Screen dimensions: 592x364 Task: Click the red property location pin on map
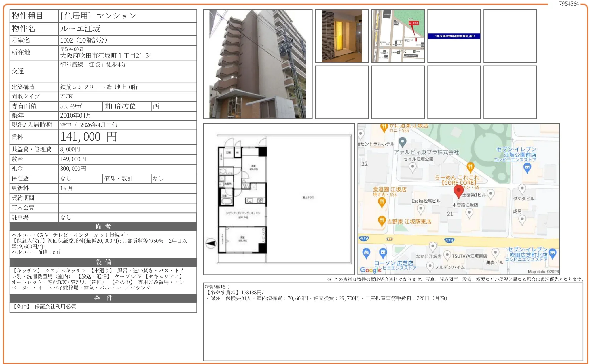pyautogui.click(x=458, y=191)
